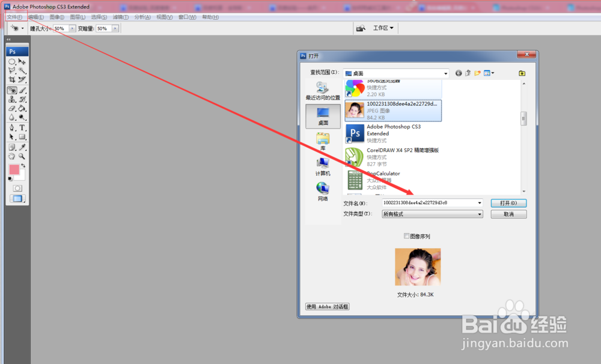
Task: Reset default foreground and background colors
Action: (x=10, y=179)
